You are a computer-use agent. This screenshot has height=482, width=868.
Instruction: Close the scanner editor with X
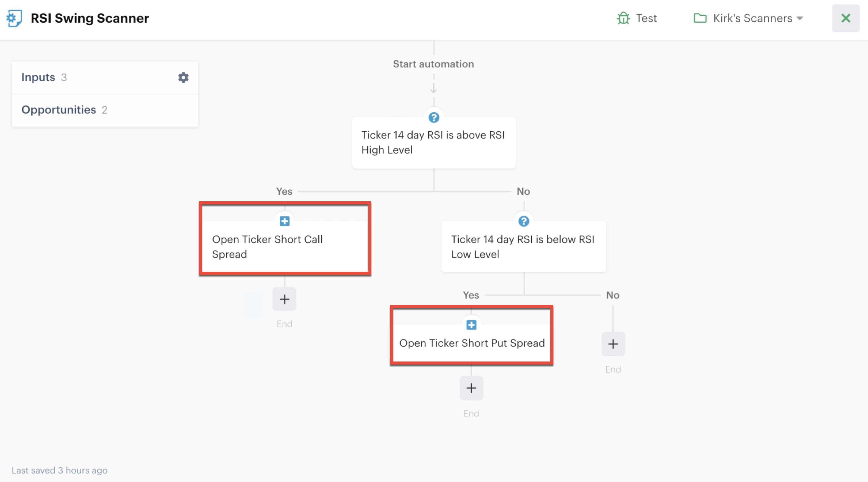tap(846, 18)
